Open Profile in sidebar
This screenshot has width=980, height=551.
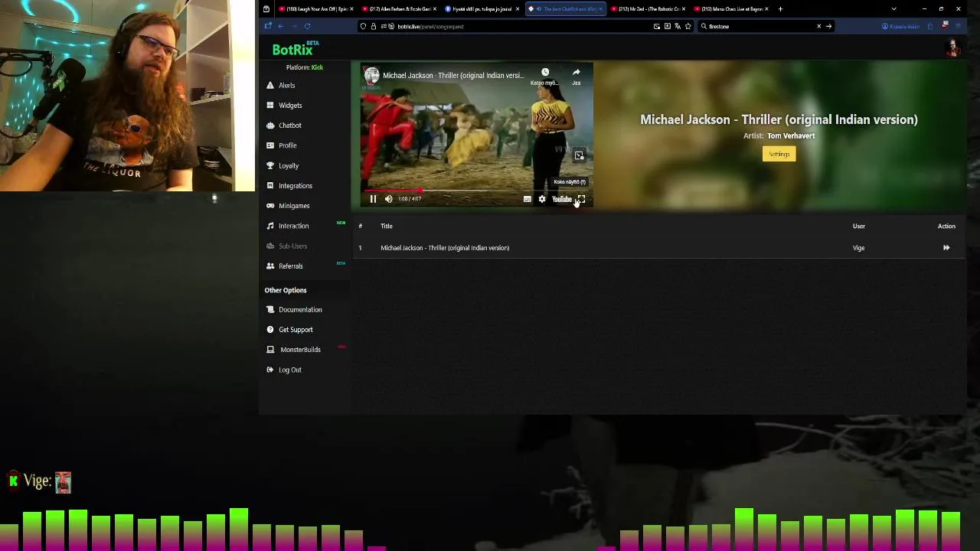pos(288,145)
